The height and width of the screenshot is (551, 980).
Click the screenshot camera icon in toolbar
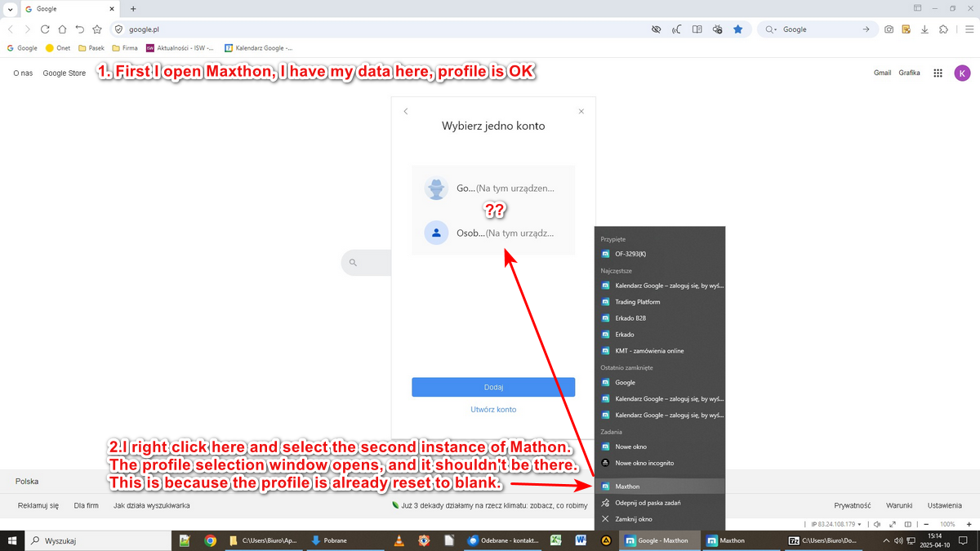[x=889, y=29]
